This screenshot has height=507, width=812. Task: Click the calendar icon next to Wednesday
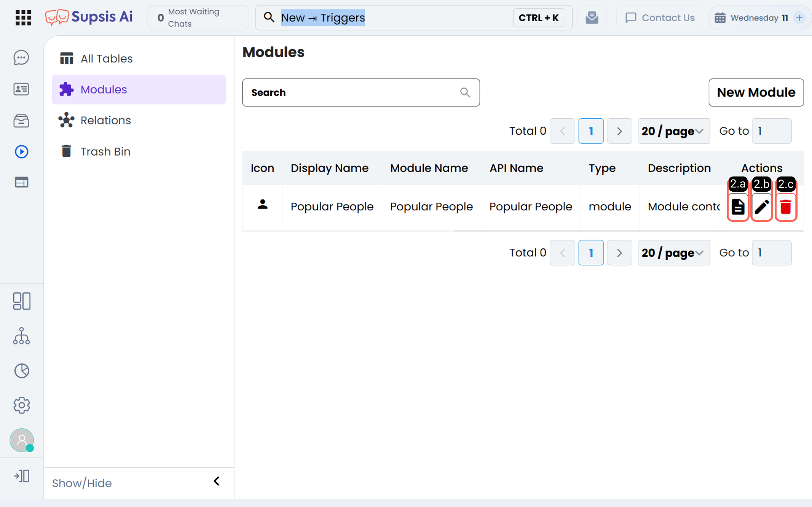(x=720, y=18)
